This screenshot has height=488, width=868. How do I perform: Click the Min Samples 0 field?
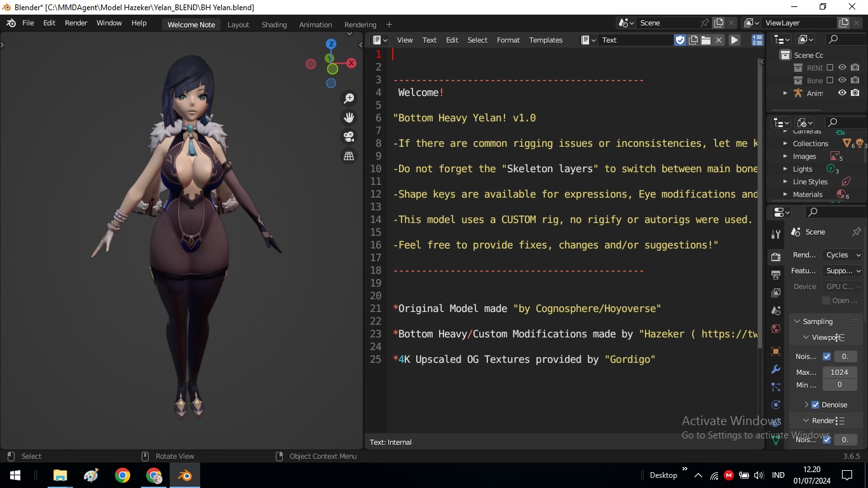coord(839,385)
